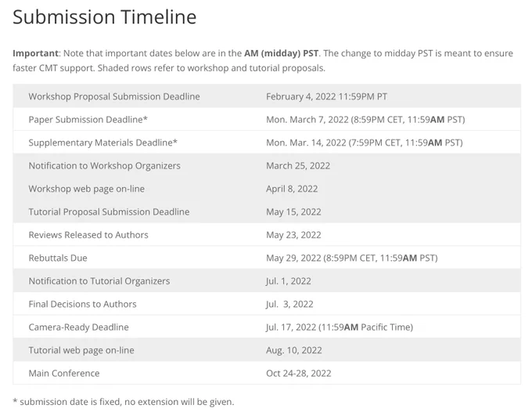Select the Reviews Released to Authors row

[267, 235]
